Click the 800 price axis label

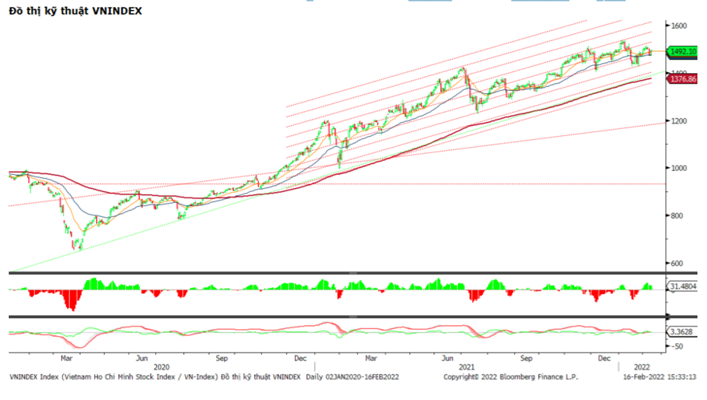(680, 216)
